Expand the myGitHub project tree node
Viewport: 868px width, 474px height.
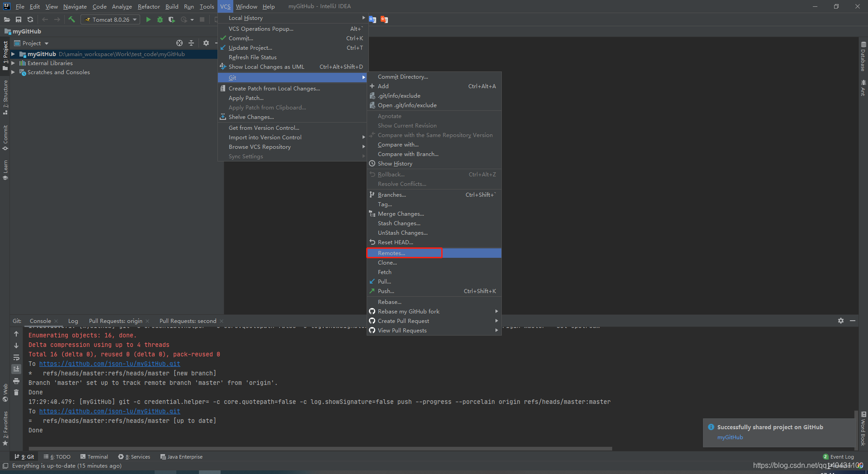pyautogui.click(x=13, y=54)
